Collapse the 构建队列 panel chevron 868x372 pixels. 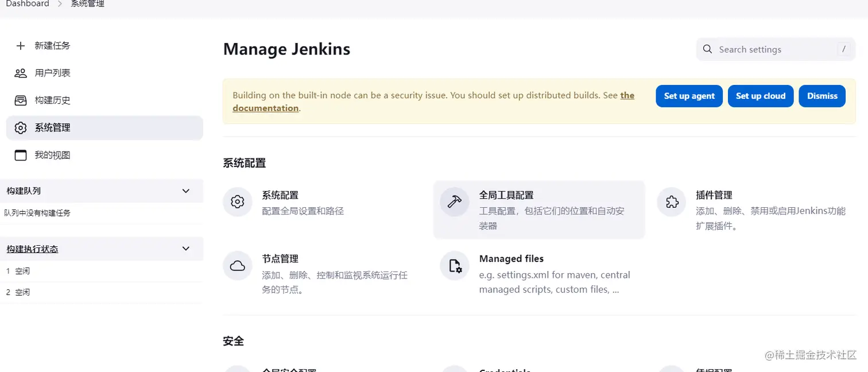(186, 191)
